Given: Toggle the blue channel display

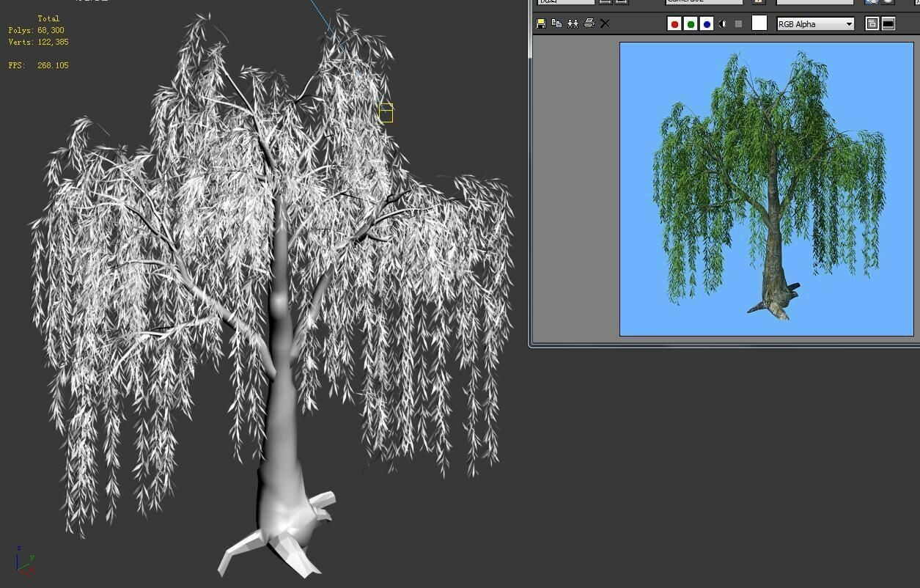Looking at the screenshot, I should pos(706,23).
